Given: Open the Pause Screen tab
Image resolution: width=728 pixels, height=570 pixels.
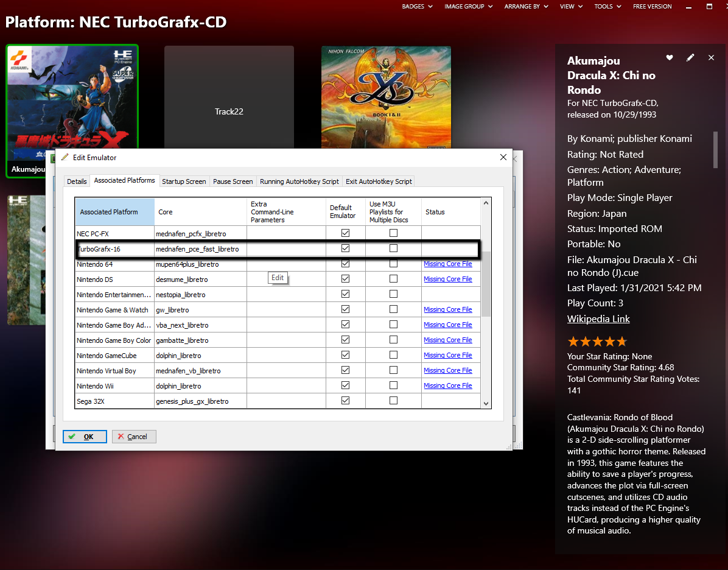Looking at the screenshot, I should point(233,181).
